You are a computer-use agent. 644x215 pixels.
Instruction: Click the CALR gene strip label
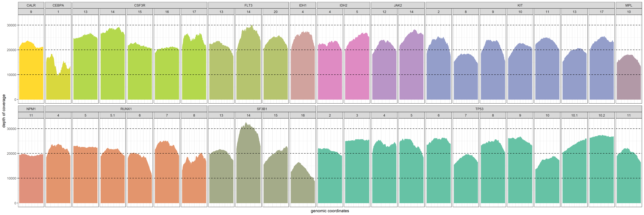coord(31,5)
